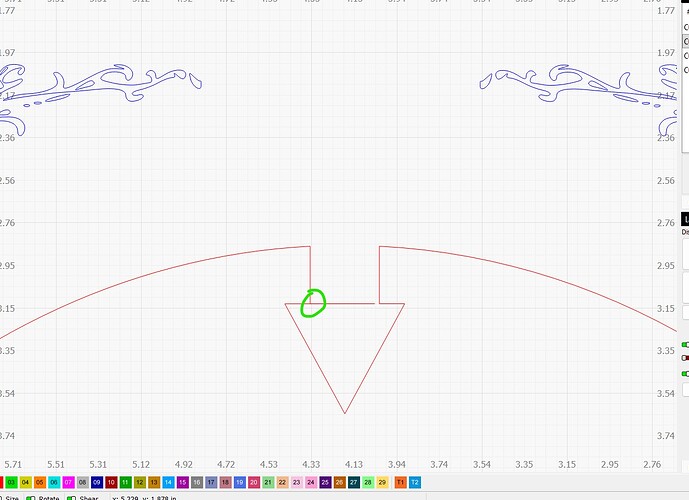The image size is (689, 500).
Task: Pick the pink 23 swatch
Action: 297,482
